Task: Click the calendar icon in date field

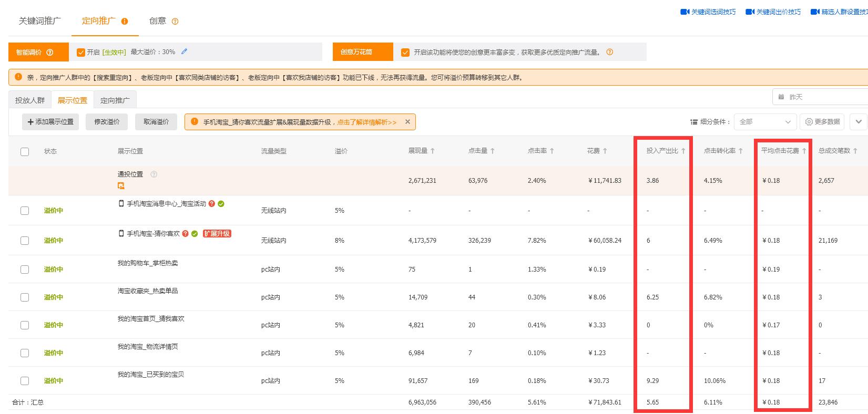Action: coord(781,97)
